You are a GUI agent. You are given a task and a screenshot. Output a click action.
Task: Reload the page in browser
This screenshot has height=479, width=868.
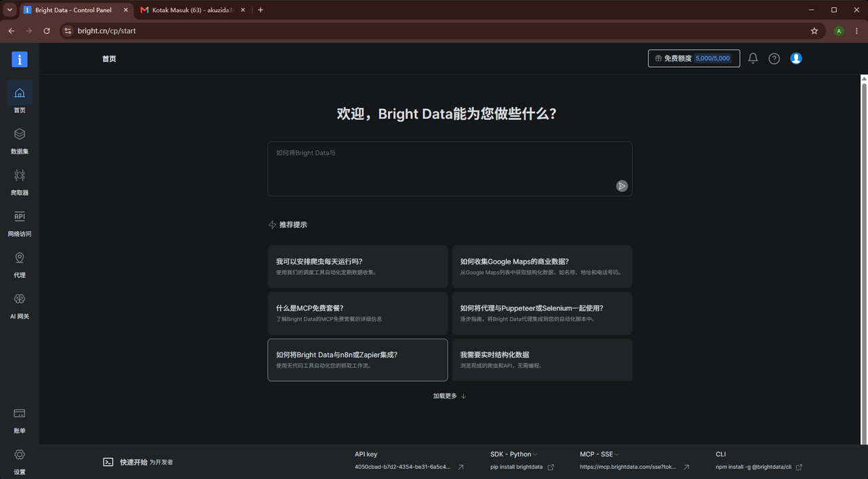point(47,30)
